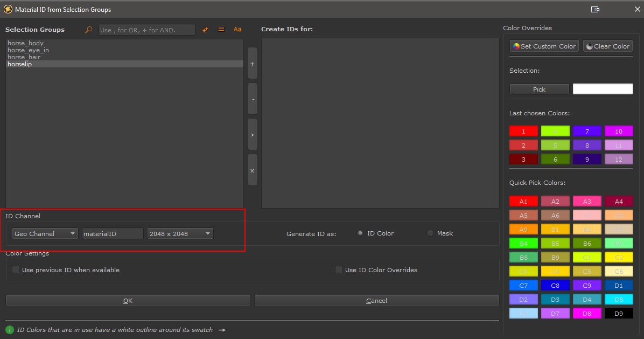Select horse_hair in Selection Groups list

pos(24,57)
